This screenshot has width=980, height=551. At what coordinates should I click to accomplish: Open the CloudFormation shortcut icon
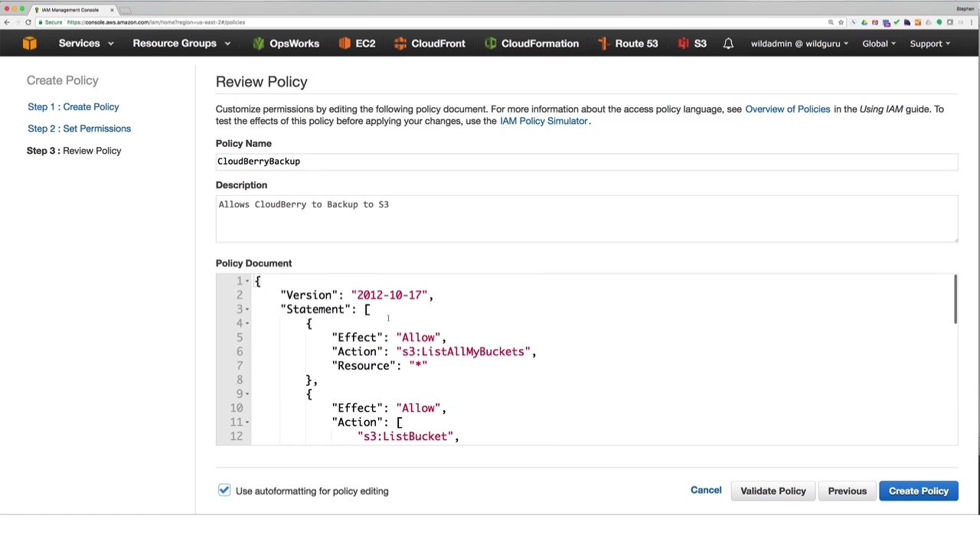tap(490, 44)
